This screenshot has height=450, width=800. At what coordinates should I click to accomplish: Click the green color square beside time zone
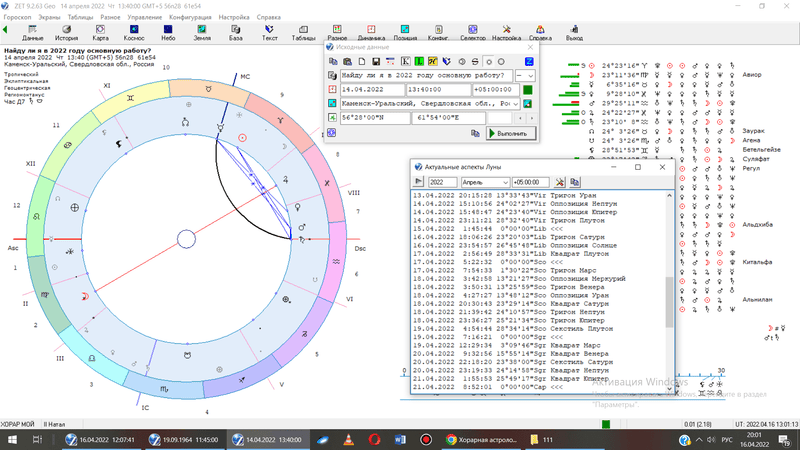[528, 89]
